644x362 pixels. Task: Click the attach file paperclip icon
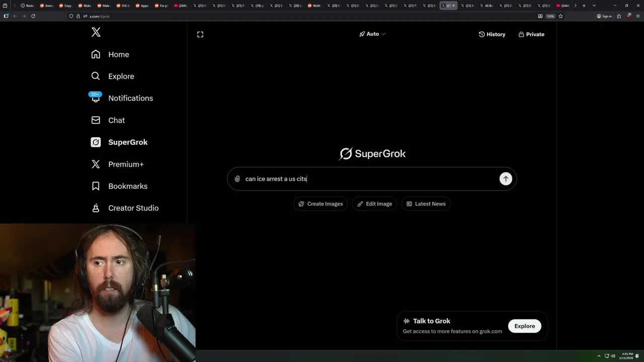pos(237,179)
